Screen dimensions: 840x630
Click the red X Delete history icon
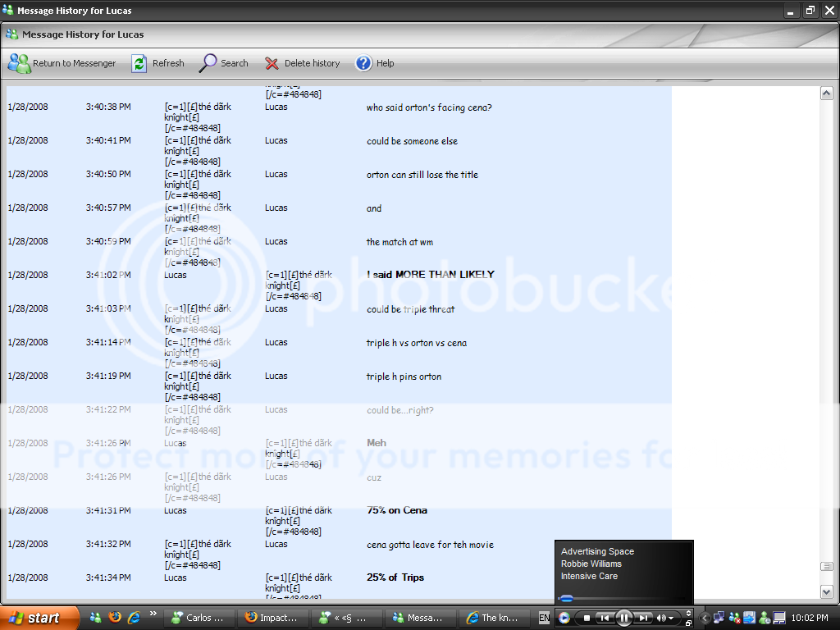(272, 63)
